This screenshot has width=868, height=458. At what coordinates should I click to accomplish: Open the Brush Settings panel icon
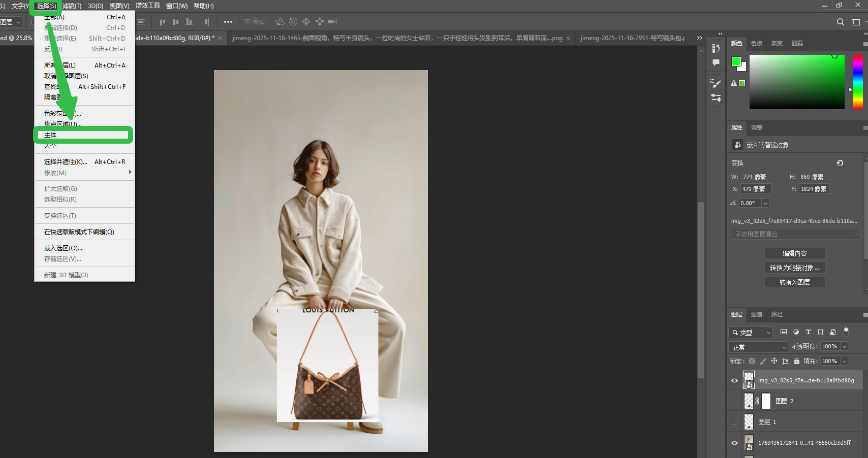716,83
